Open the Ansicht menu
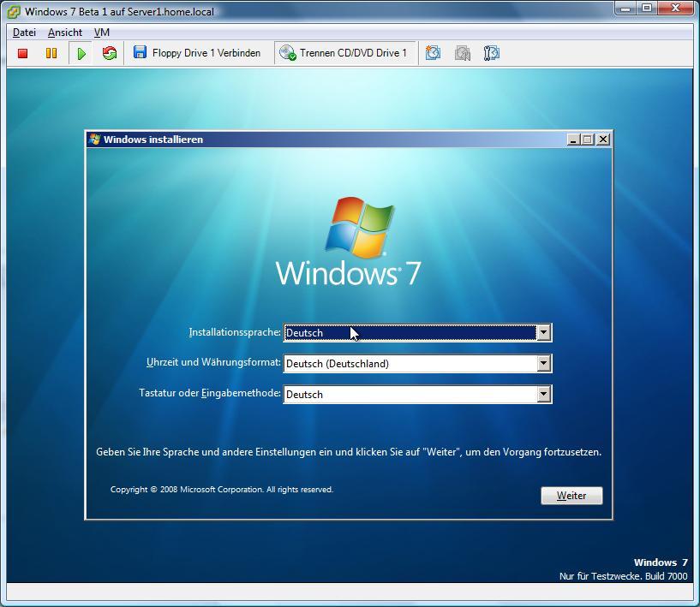This screenshot has height=607, width=700. click(x=65, y=33)
